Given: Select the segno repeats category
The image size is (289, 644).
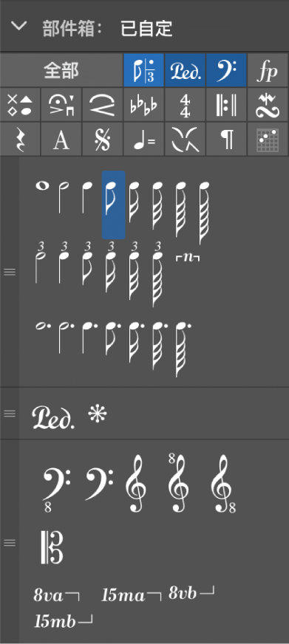Looking at the screenshot, I should click(x=102, y=140).
